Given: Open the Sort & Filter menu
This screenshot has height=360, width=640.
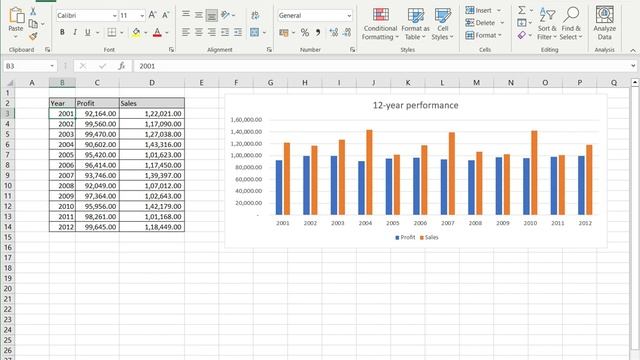Looking at the screenshot, I should pyautogui.click(x=547, y=24).
